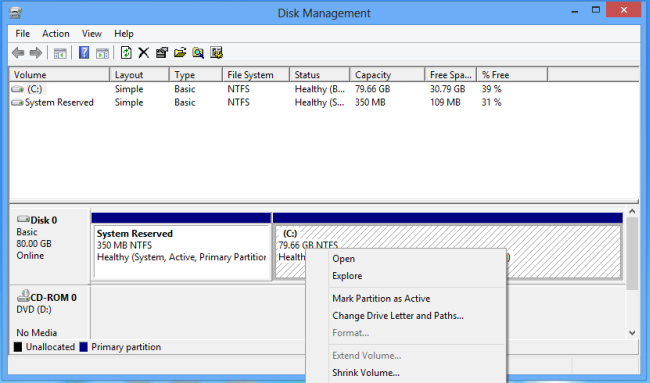Minimize the Disk Management window
650x383 pixels.
pos(575,11)
